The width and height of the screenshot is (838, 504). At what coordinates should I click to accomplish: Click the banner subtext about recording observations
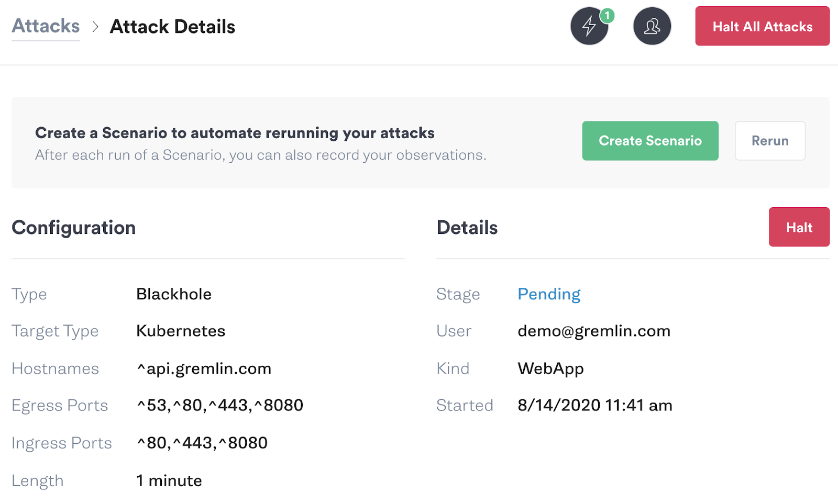point(261,155)
